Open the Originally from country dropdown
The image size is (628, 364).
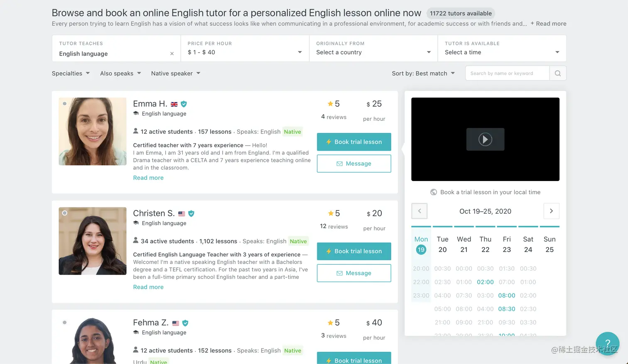pos(373,49)
